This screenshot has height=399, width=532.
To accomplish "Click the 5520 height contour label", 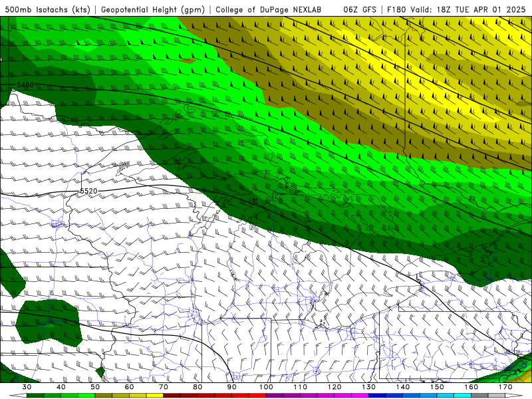I will pyautogui.click(x=88, y=191).
